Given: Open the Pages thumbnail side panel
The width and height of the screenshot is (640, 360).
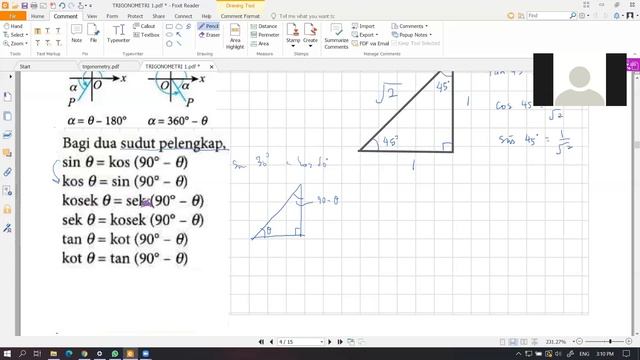Looking at the screenshot, I should [7, 116].
